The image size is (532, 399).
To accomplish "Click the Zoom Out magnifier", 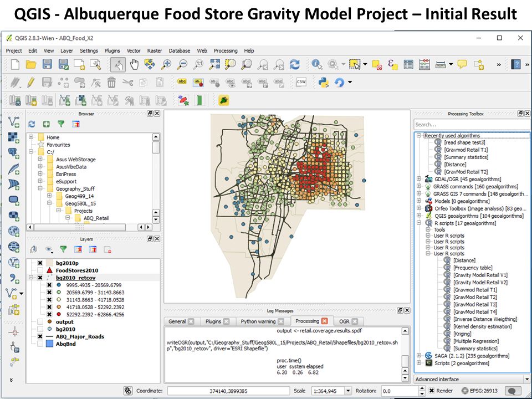I will click(182, 64).
